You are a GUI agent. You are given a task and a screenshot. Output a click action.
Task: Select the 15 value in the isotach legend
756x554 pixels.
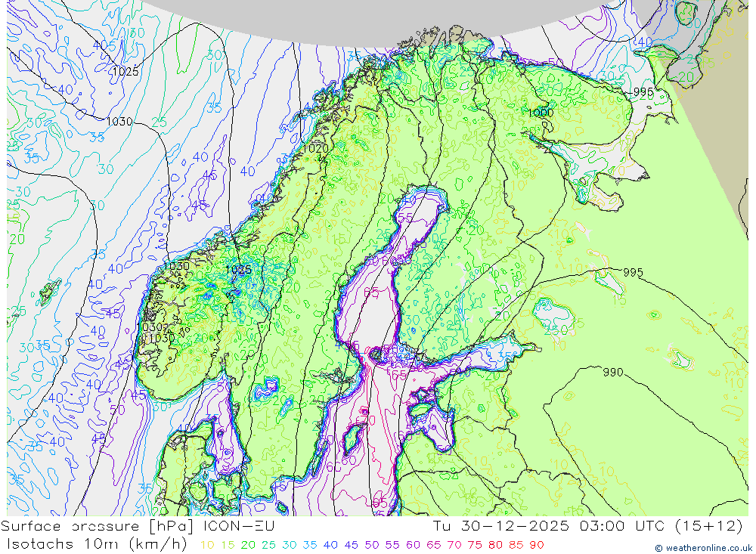click(228, 546)
